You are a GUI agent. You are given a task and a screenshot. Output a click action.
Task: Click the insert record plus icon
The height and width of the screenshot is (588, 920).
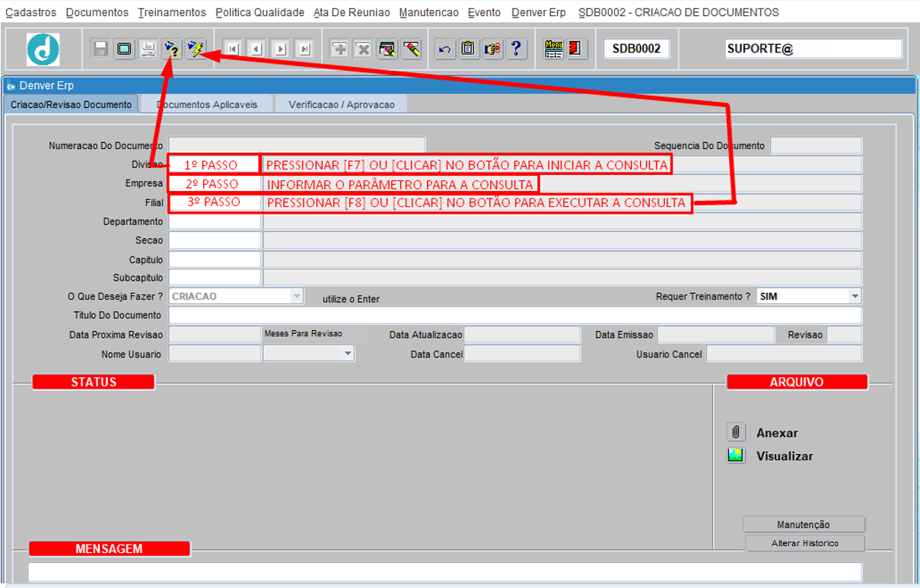[339, 49]
